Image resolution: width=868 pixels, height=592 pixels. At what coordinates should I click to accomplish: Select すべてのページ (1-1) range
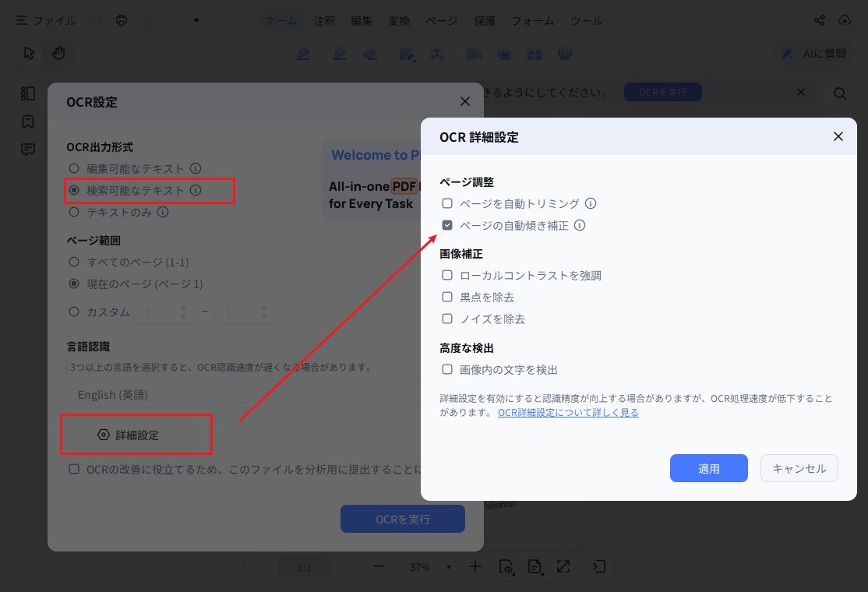coord(73,262)
